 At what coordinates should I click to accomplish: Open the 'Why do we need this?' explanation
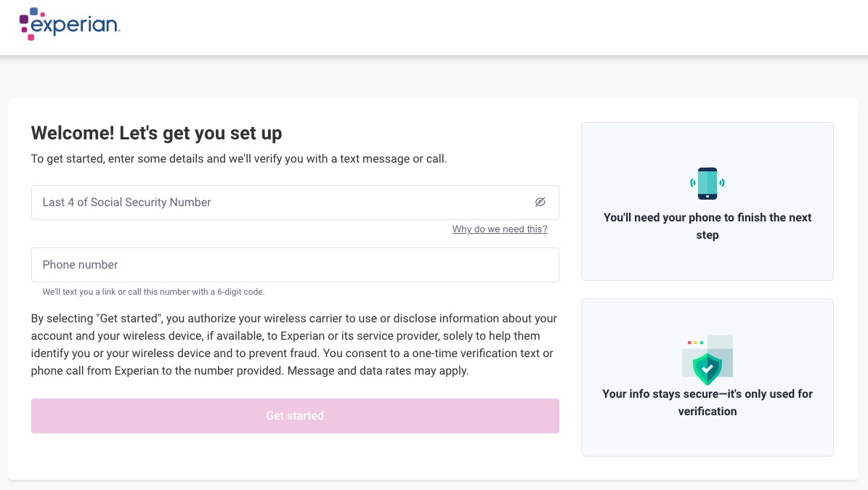[x=500, y=229]
